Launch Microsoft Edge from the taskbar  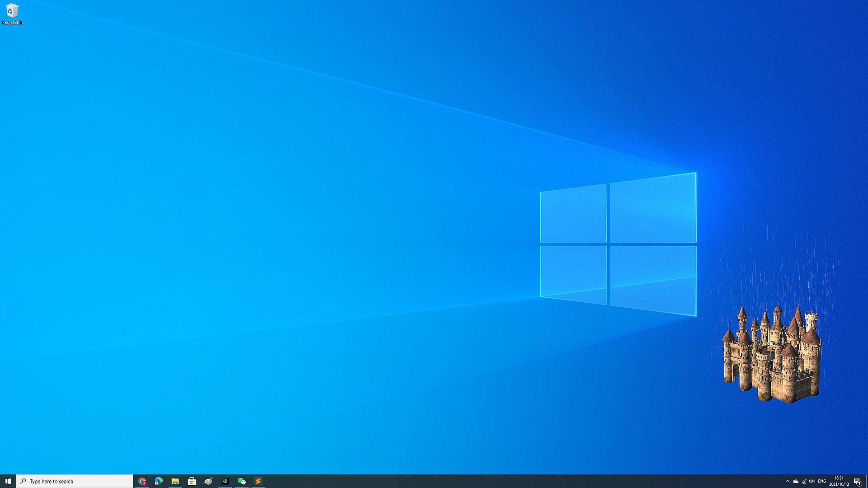[159, 481]
